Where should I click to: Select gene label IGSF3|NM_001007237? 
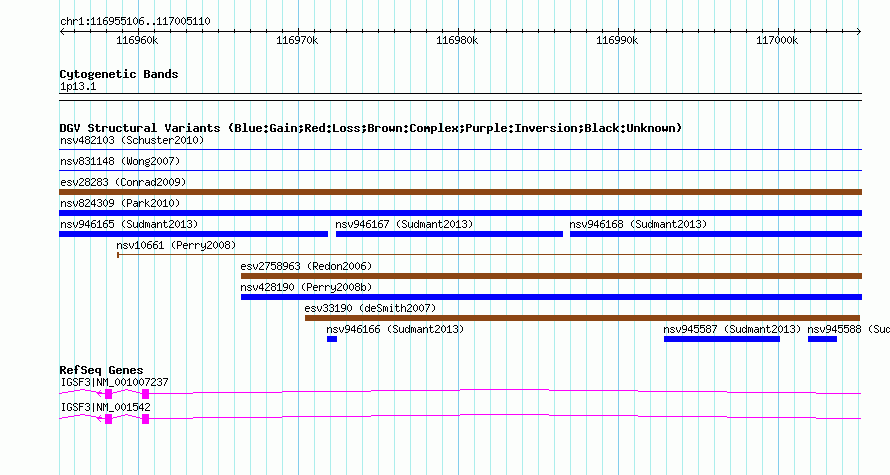(115, 382)
